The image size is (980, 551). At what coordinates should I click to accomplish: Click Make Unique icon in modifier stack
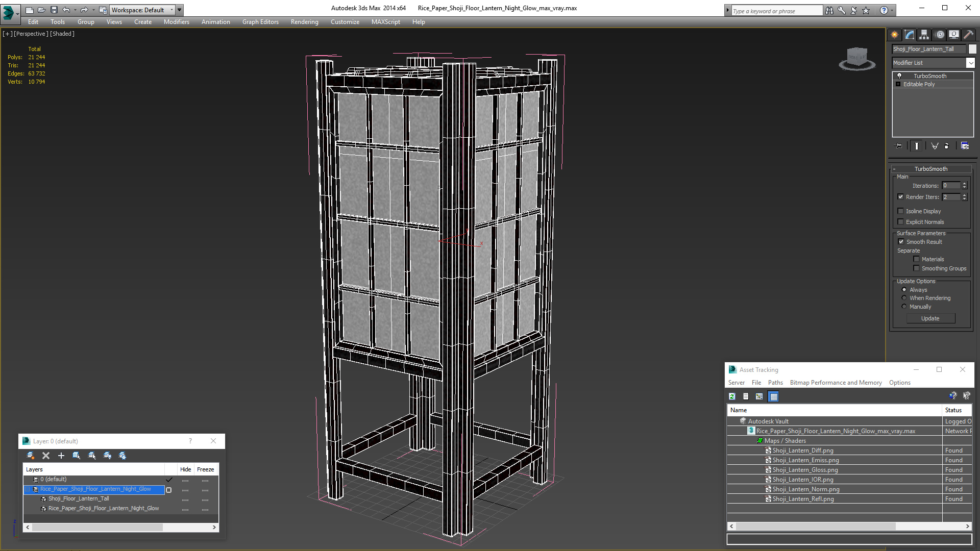935,146
